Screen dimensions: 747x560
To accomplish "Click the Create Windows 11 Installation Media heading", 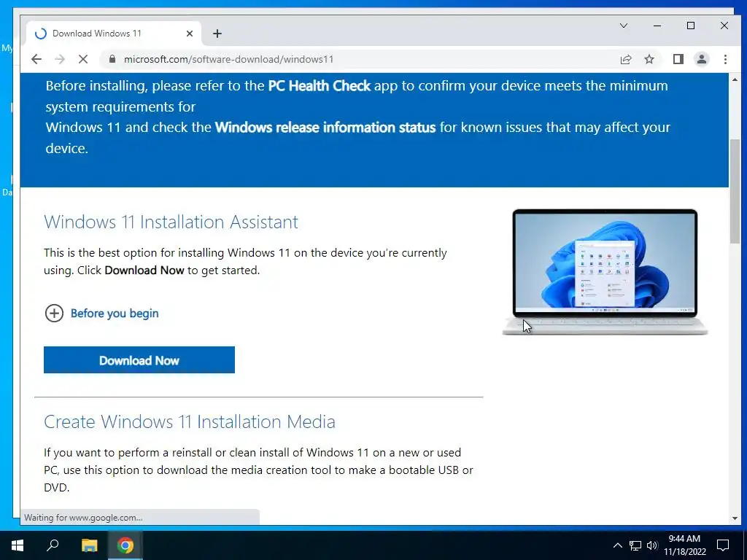I will pyautogui.click(x=190, y=422).
